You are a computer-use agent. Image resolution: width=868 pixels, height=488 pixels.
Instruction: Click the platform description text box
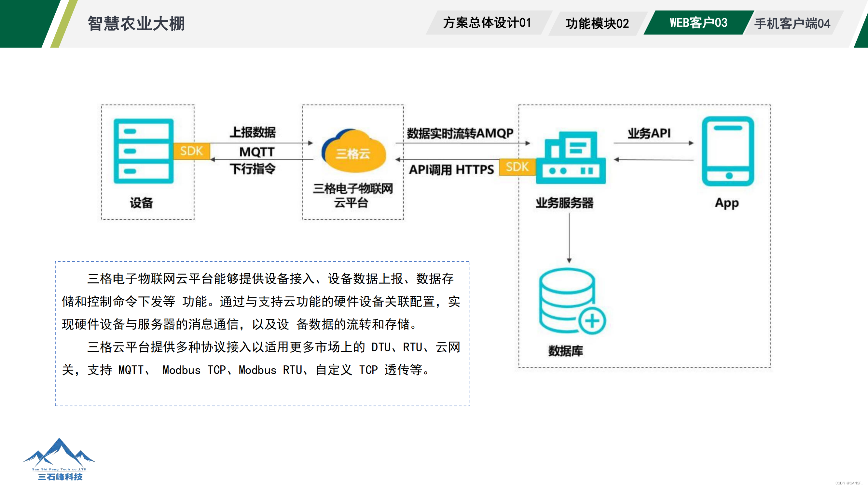pos(262,333)
